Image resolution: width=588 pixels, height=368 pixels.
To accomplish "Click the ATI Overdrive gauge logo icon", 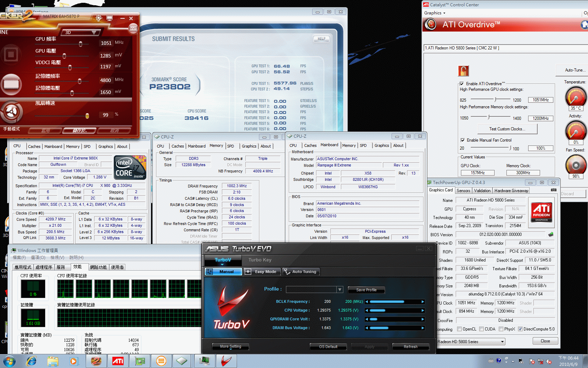I will (x=430, y=24).
